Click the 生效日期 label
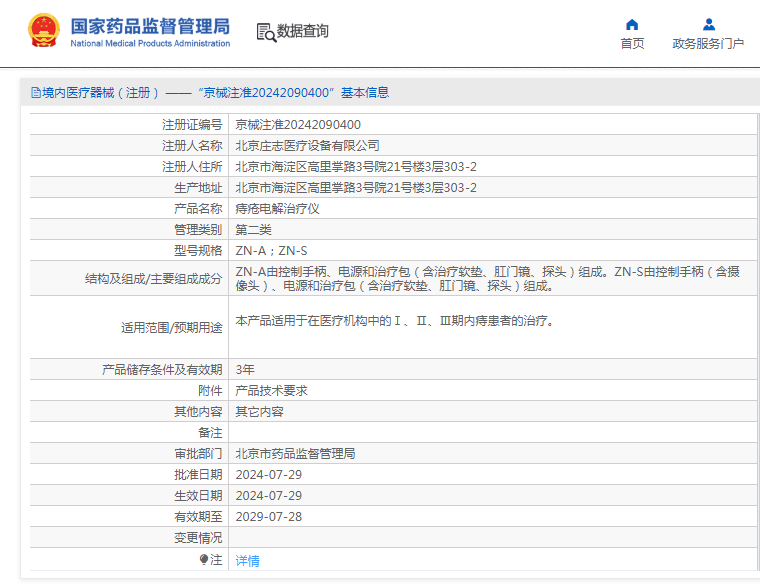 [x=198, y=496]
